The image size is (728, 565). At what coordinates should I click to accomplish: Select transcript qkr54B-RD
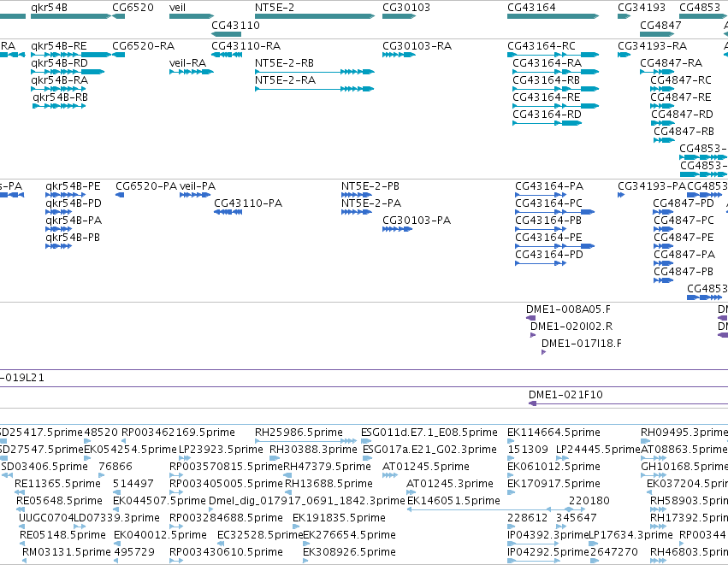click(59, 63)
